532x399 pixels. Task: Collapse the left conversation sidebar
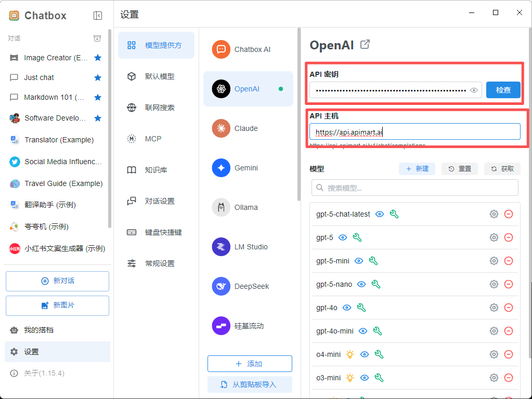(x=98, y=15)
